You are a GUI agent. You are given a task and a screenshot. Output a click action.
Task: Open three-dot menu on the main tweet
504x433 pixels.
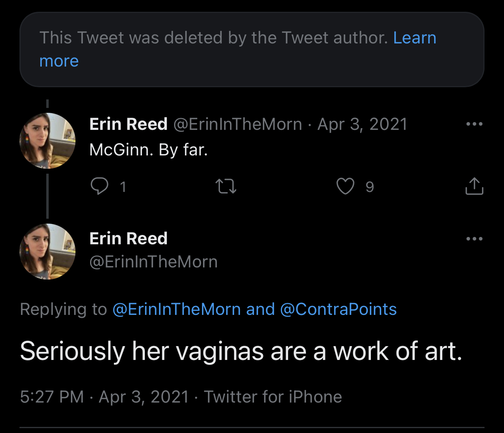coord(474,239)
